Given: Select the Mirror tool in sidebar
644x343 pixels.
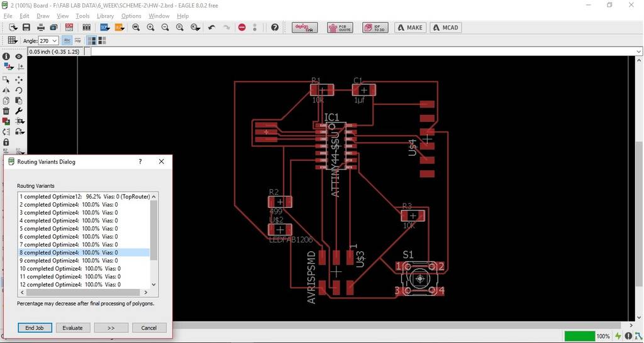Looking at the screenshot, I should 6,90.
